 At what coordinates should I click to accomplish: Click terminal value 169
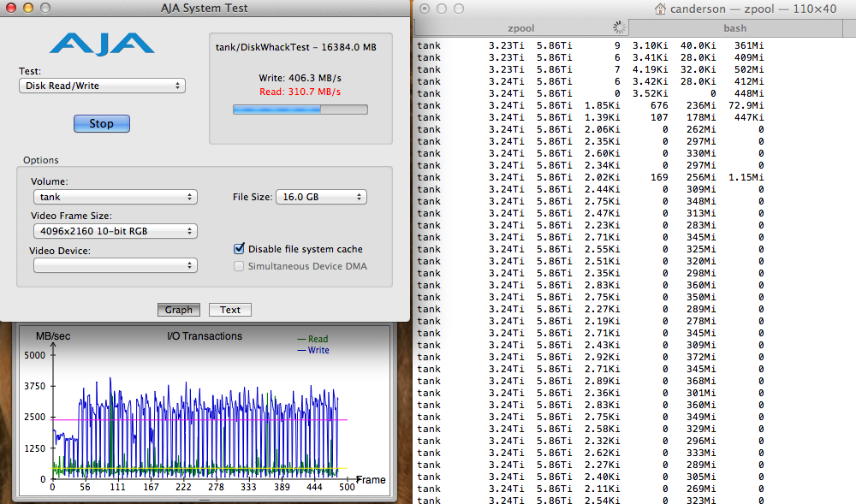(x=659, y=177)
